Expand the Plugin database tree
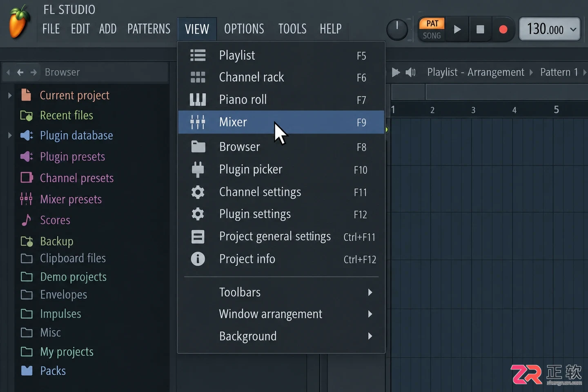The image size is (588, 392). [x=10, y=135]
